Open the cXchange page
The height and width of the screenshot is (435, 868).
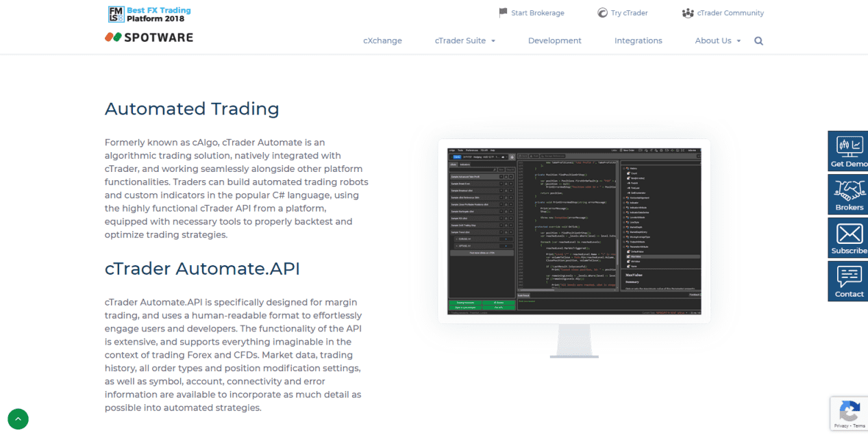pos(382,40)
